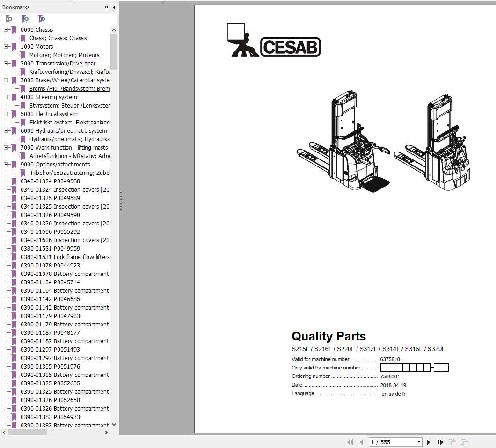
Task: Open the Tillbehör/extrautrustning bookmark
Action: (70, 173)
